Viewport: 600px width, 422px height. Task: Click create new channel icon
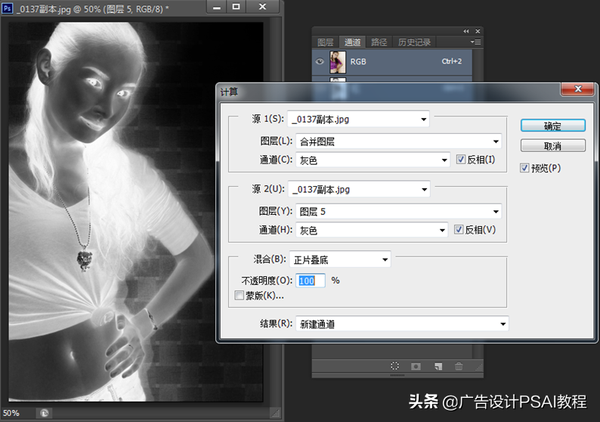437,367
